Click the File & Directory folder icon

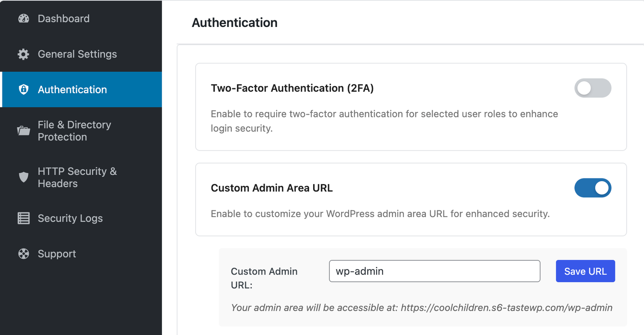(x=24, y=131)
